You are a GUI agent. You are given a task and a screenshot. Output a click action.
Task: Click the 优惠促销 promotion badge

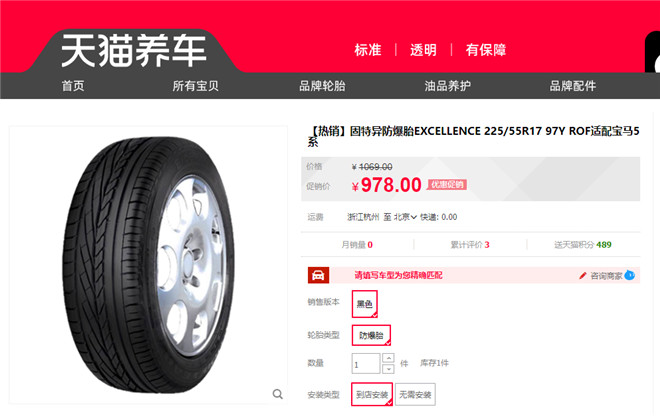pos(447,184)
